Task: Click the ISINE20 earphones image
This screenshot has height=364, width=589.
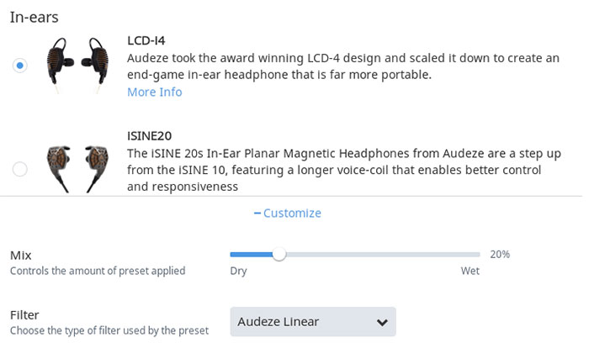Action: point(77,169)
